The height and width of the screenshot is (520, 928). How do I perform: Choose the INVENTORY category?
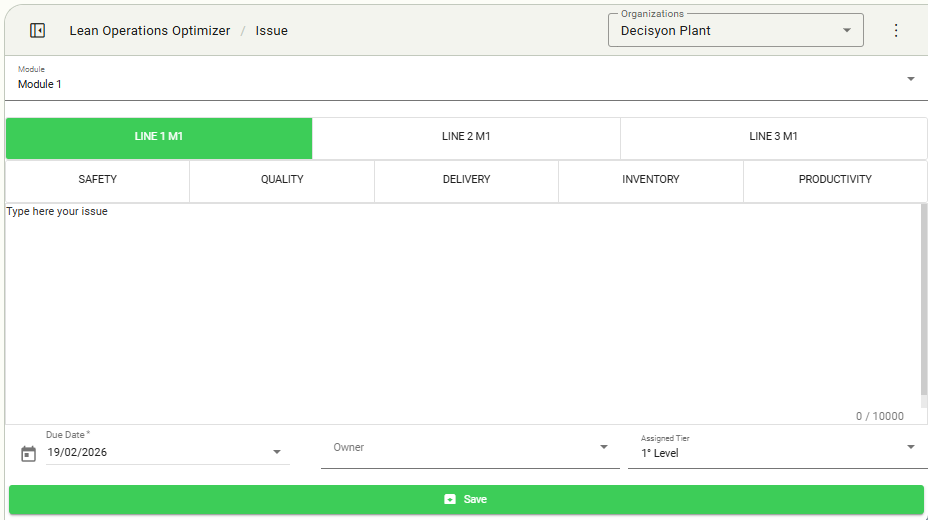650,180
